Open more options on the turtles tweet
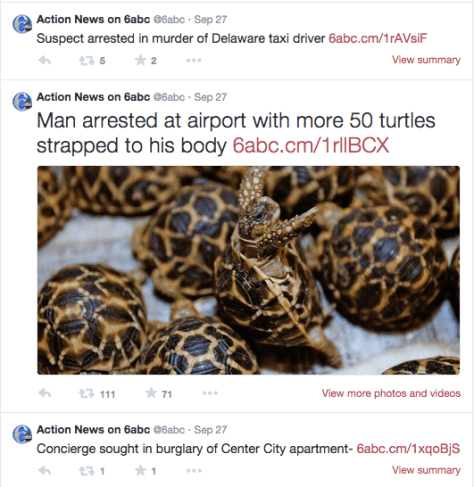The image size is (474, 487). click(x=210, y=393)
